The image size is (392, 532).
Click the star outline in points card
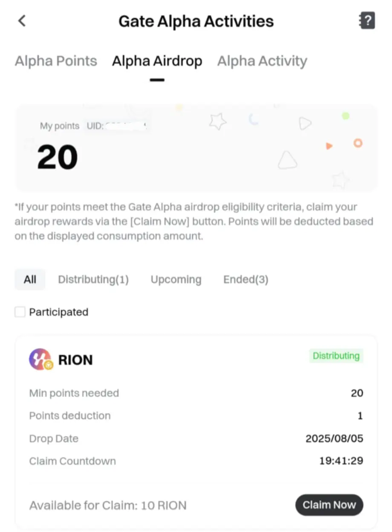pyautogui.click(x=218, y=122)
